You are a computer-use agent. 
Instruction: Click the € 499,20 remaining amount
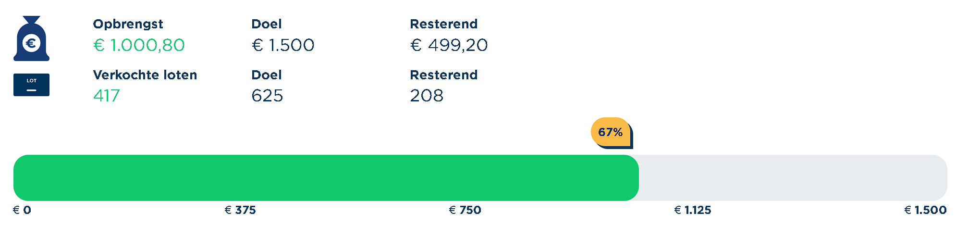[449, 45]
